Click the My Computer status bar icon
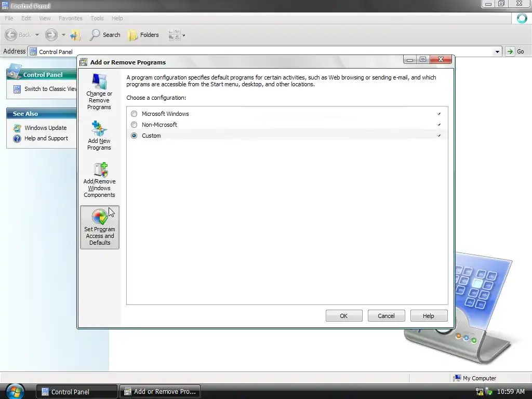 pyautogui.click(x=457, y=378)
